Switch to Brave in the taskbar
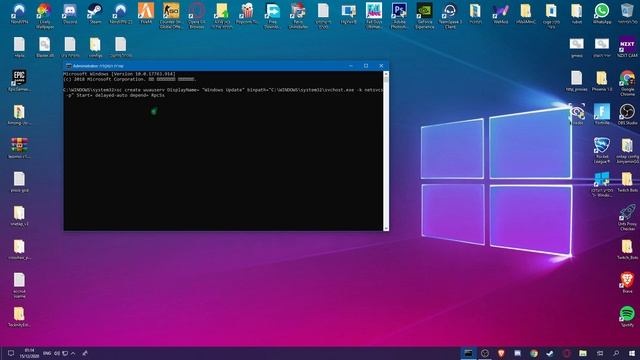Viewport: 640px width, 360px height. pyautogui.click(x=501, y=353)
